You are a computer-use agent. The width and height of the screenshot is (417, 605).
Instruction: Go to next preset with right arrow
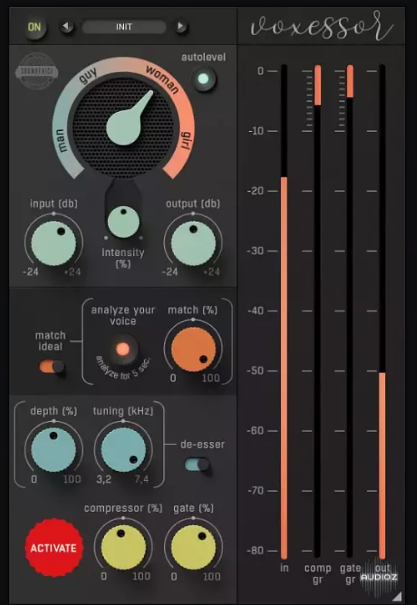coord(181,27)
